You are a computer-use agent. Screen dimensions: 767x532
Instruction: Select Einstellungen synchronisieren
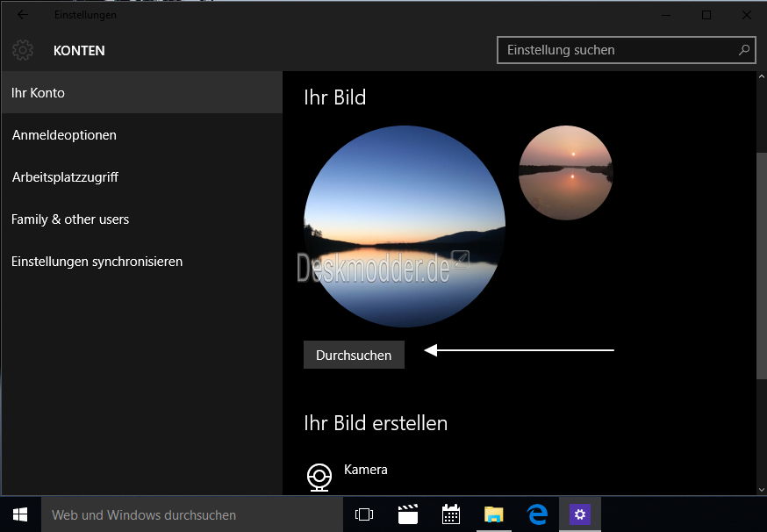coord(97,262)
